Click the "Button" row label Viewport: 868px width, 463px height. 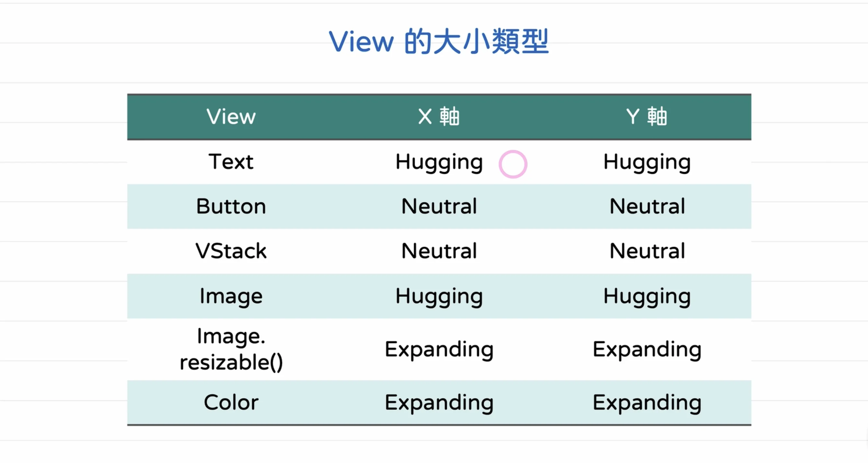[x=231, y=206]
